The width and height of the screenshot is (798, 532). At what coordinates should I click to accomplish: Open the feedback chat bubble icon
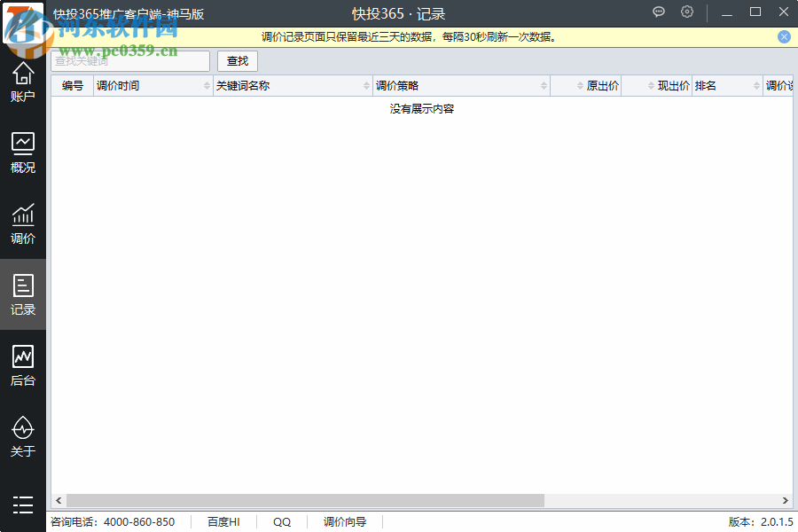658,12
